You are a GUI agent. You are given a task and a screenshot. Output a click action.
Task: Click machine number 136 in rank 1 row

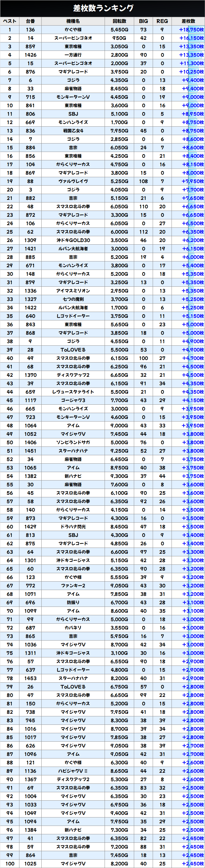point(30,30)
